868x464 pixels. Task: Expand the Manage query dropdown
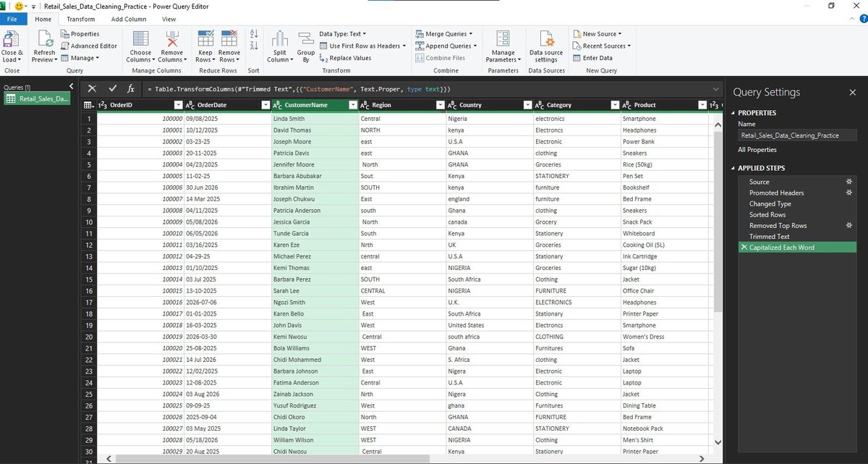coord(80,58)
